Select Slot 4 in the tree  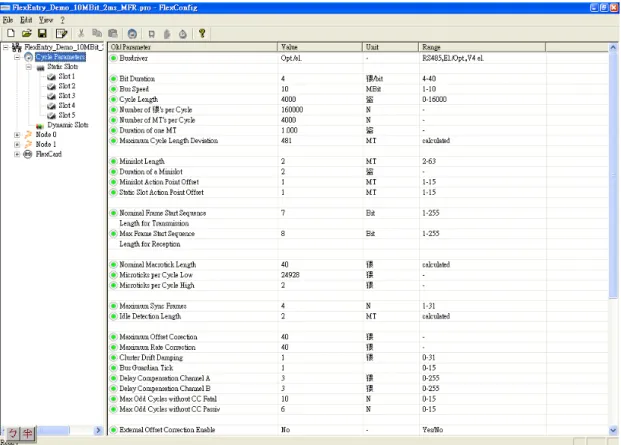tap(67, 106)
